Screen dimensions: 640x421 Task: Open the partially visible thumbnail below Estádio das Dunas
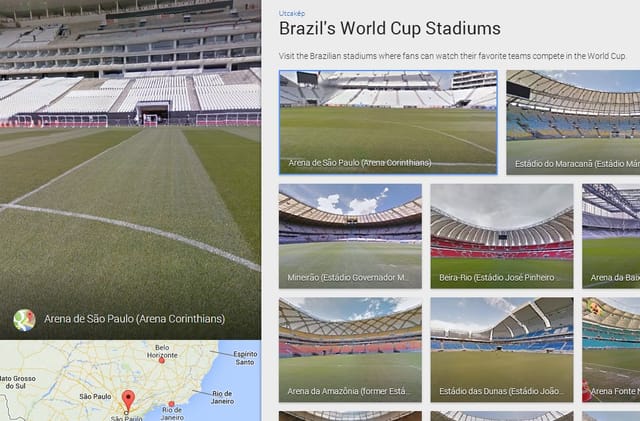tap(502, 416)
